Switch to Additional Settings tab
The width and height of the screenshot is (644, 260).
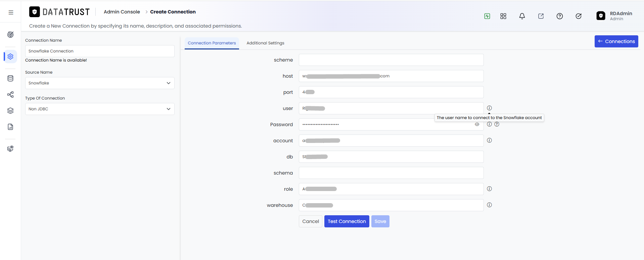[x=265, y=43]
